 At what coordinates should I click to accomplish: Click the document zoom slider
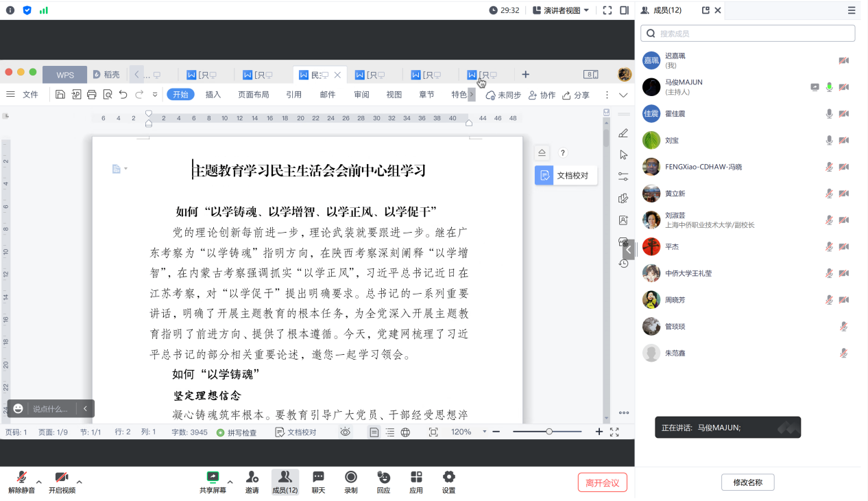(549, 432)
